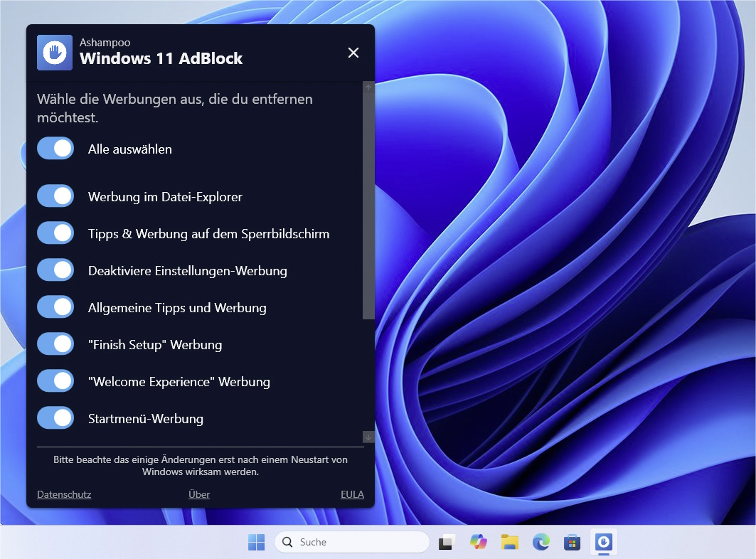
Task: Click the Ashampoo AdBlock hand logo icon
Action: (x=55, y=53)
